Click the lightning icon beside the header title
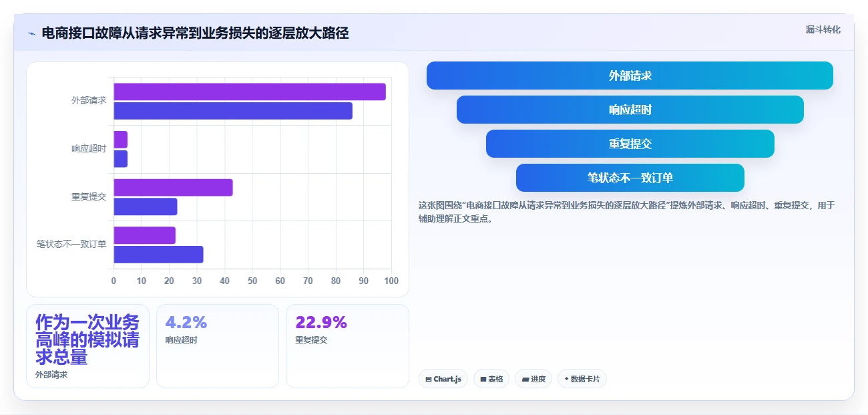 [x=31, y=33]
